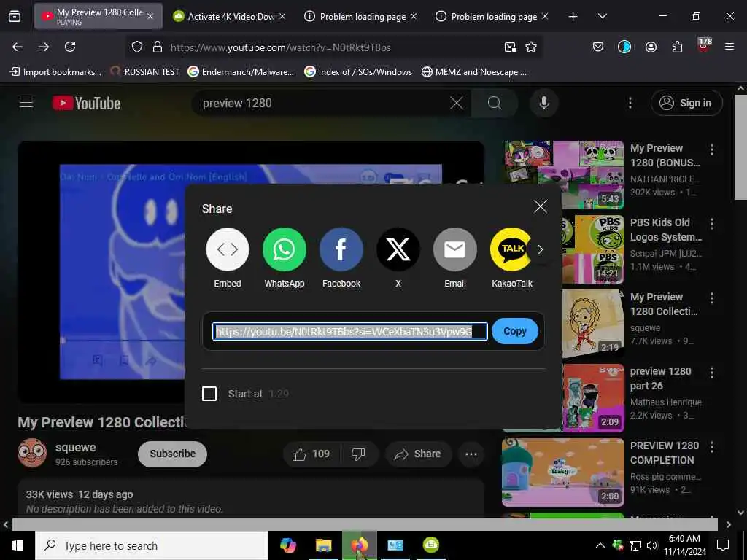Go forward one page

click(44, 47)
